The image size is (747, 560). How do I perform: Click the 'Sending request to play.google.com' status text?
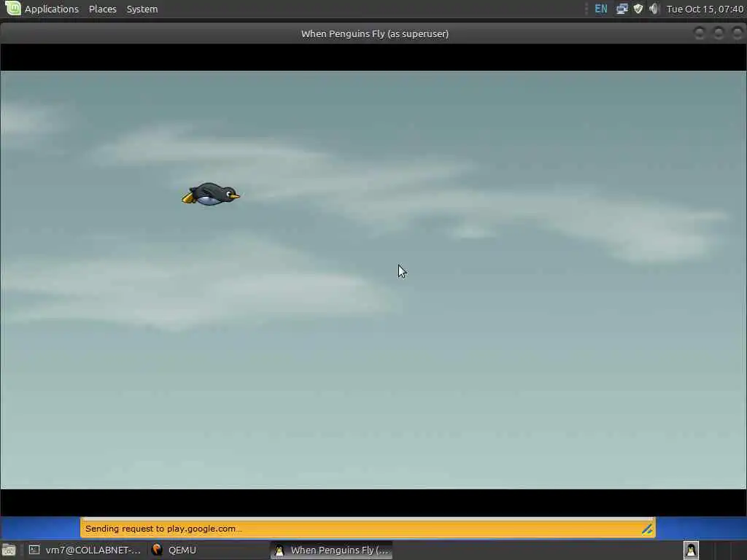point(163,529)
